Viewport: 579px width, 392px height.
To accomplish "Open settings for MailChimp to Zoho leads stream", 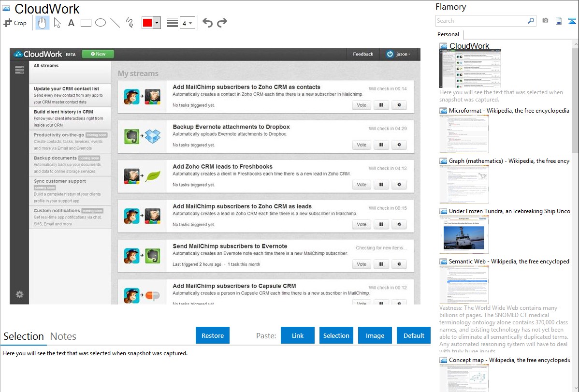I will pos(399,224).
